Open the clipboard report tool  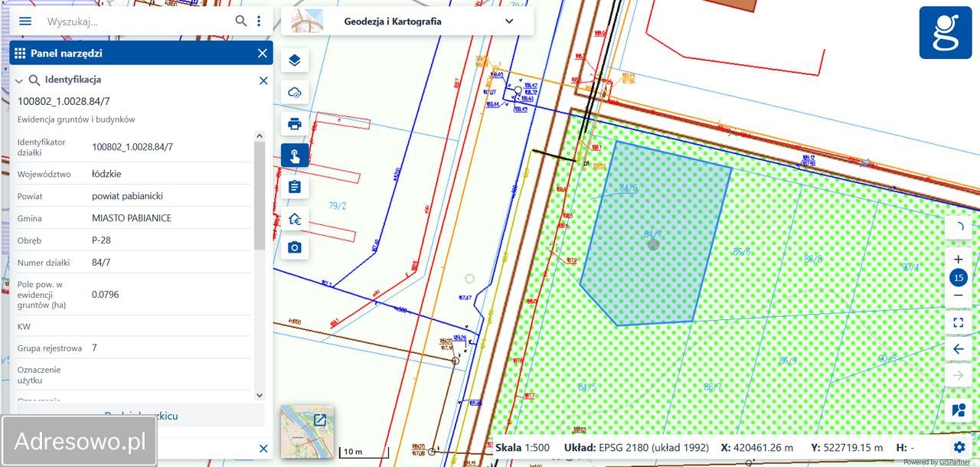[x=295, y=187]
